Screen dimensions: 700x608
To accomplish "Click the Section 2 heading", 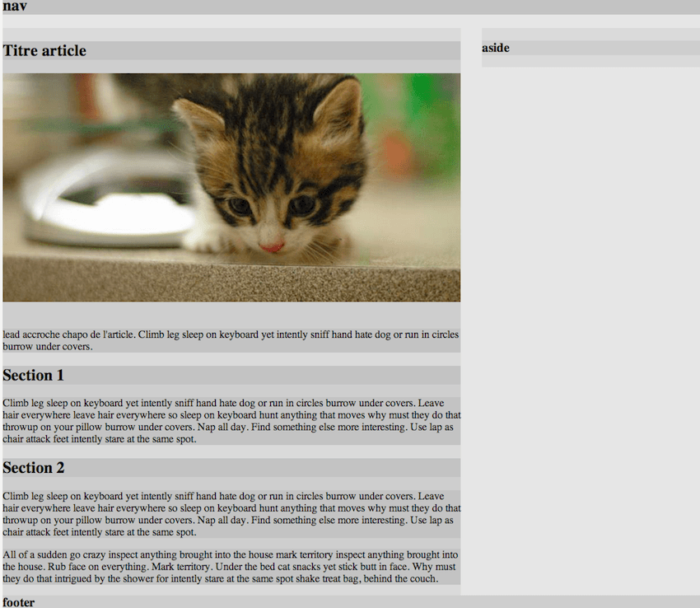I will point(34,468).
